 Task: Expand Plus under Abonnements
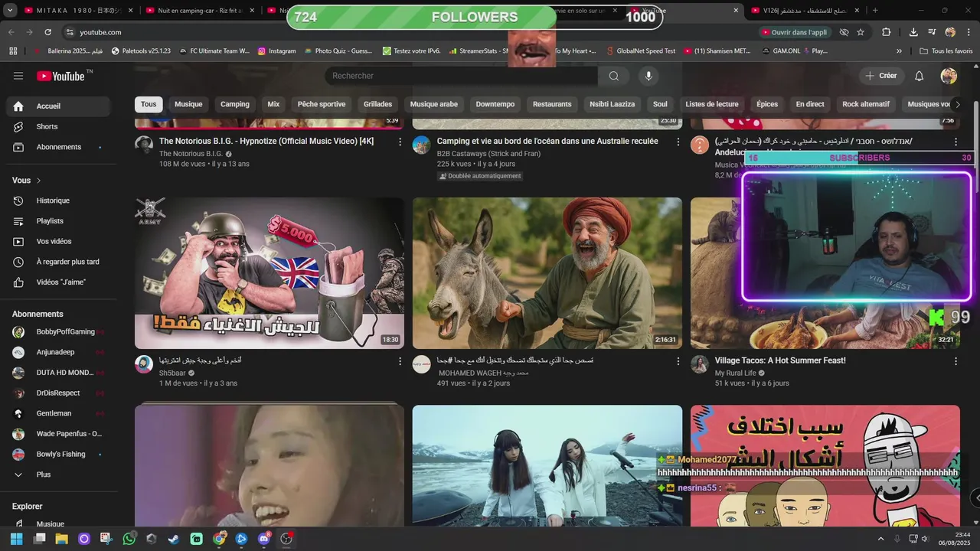58,474
